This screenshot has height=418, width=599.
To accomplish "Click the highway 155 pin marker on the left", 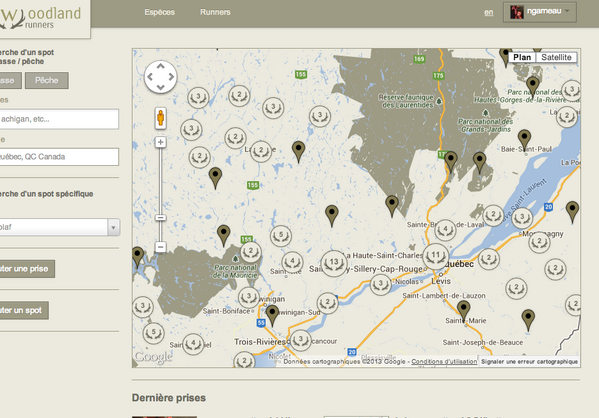I will coord(223,235).
